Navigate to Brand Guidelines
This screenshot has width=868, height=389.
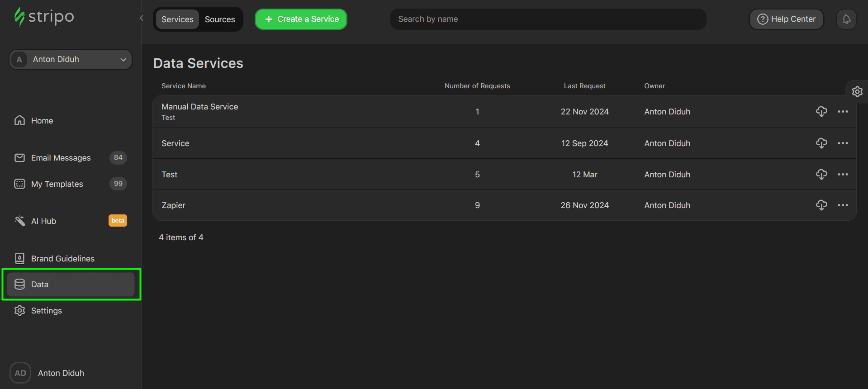(x=63, y=259)
